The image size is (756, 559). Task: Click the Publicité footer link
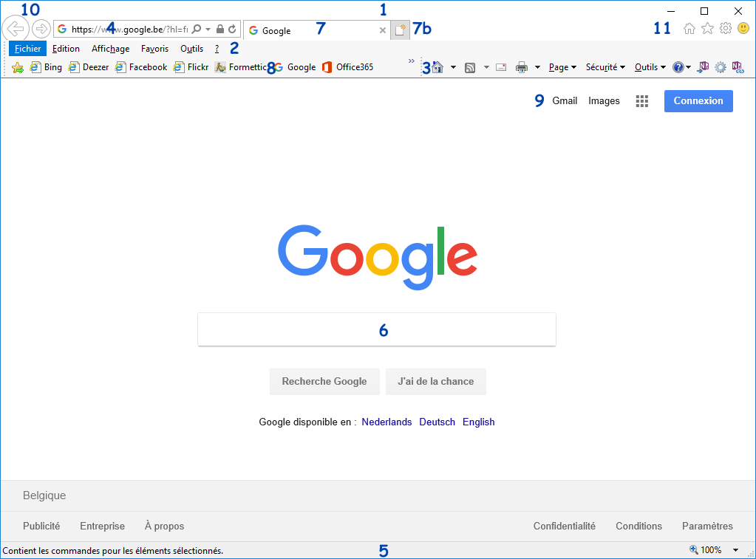coord(41,527)
